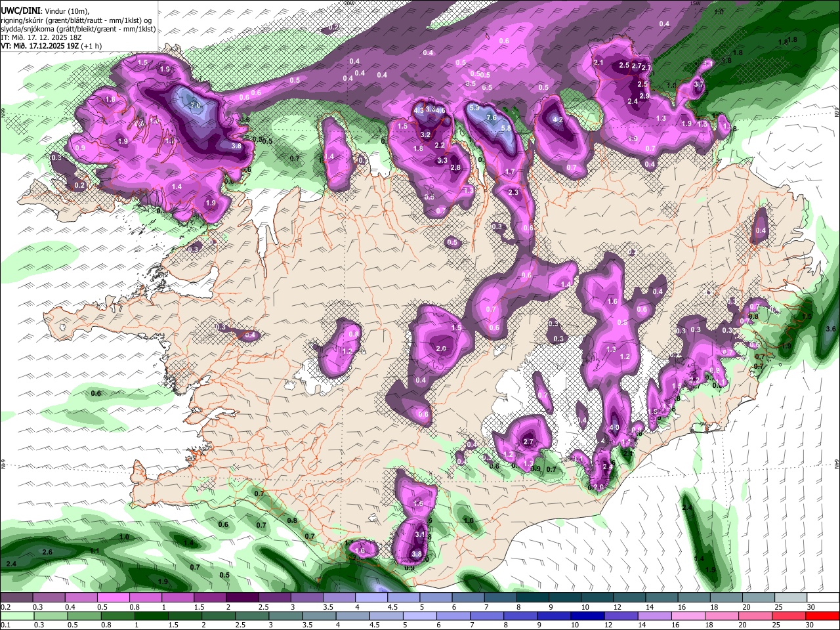840x630 pixels.
Task: Click the '7.0' precipitation value in the Westfjords
Action: [194, 105]
